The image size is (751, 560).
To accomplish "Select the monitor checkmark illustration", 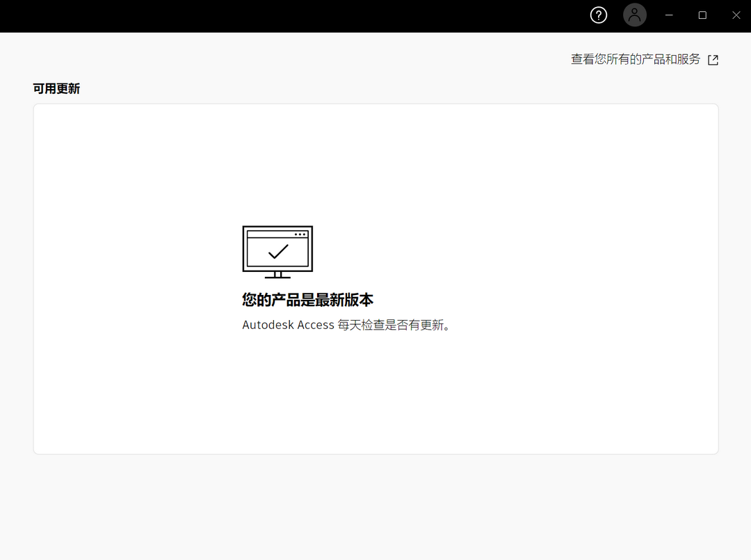I will pyautogui.click(x=277, y=250).
